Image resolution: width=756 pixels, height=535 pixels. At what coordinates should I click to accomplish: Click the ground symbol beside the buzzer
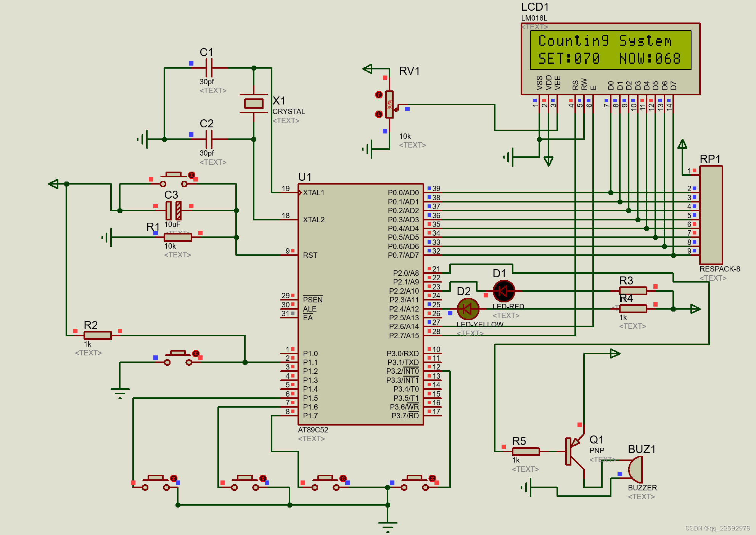click(x=526, y=487)
